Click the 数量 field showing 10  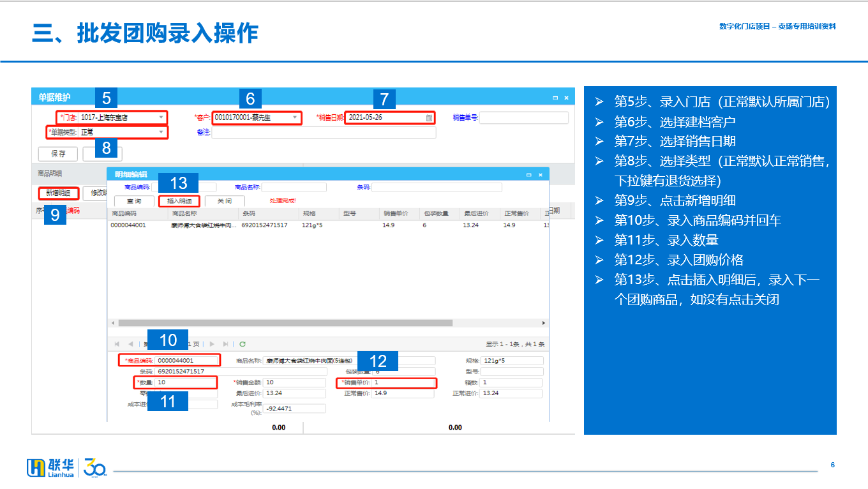pyautogui.click(x=186, y=382)
